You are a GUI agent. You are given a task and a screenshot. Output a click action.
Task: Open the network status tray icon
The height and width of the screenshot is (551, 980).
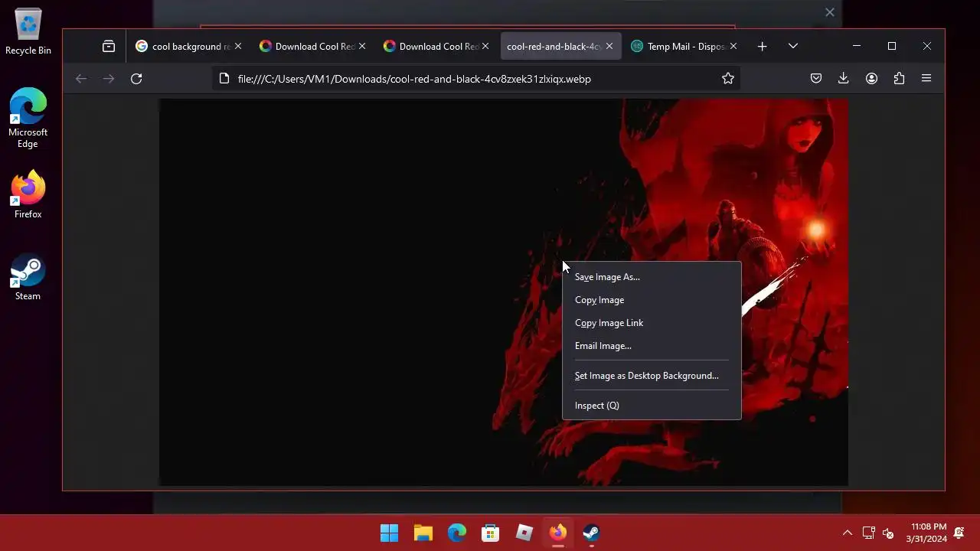tap(869, 533)
